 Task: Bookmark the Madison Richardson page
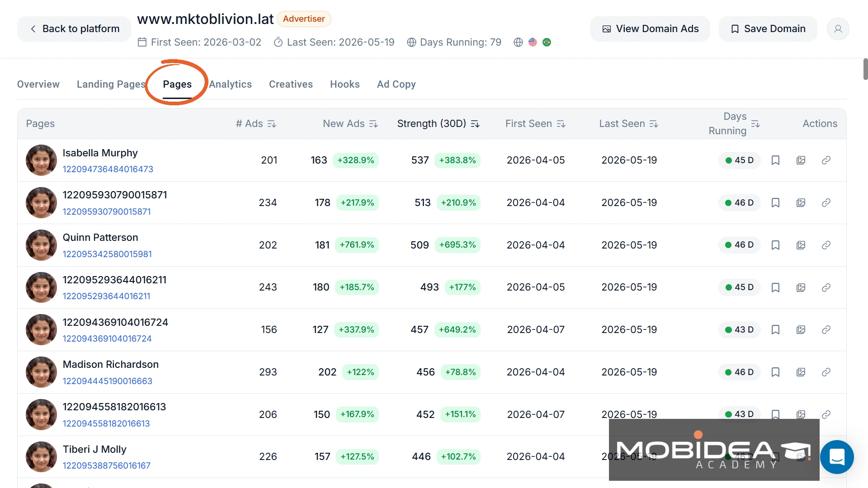coord(775,372)
